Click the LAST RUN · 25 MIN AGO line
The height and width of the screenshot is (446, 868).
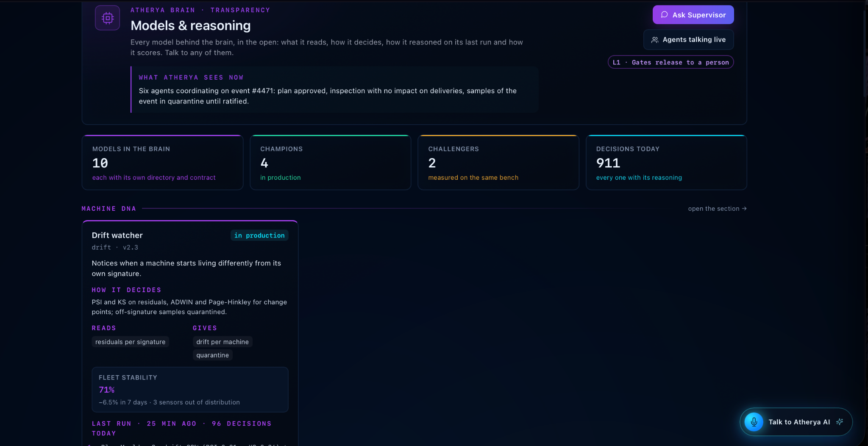coord(182,428)
